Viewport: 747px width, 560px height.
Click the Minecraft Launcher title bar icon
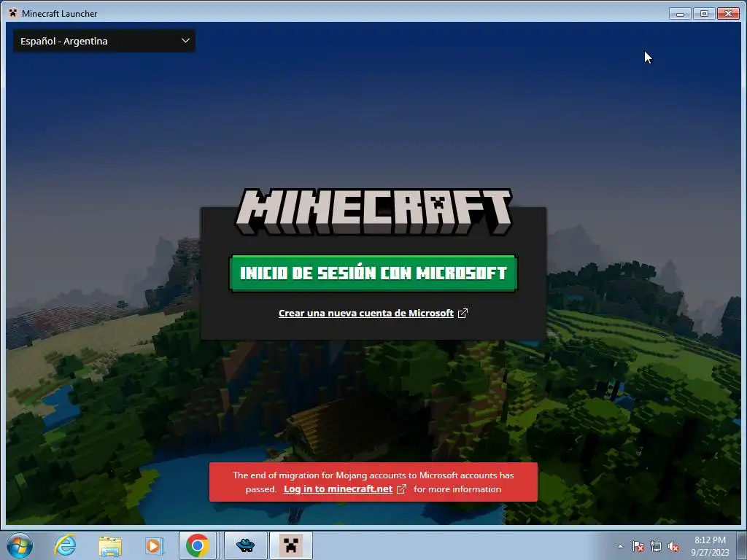tap(13, 13)
